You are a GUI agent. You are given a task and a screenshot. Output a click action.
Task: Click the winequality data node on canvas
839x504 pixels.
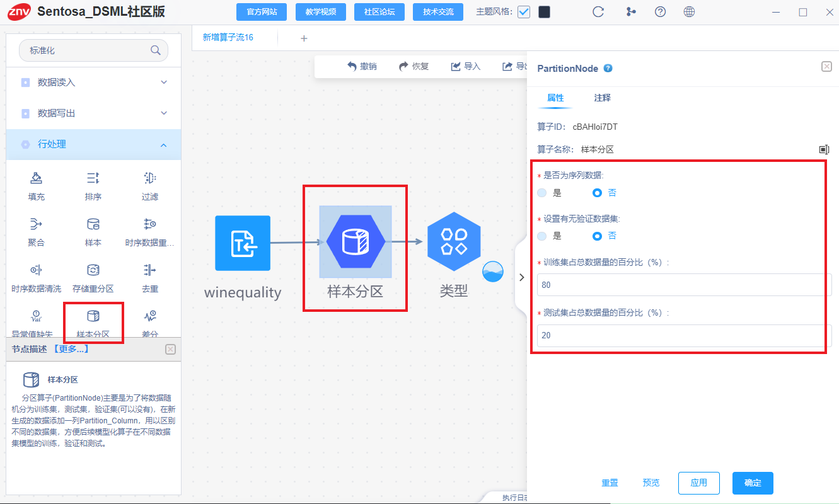243,243
